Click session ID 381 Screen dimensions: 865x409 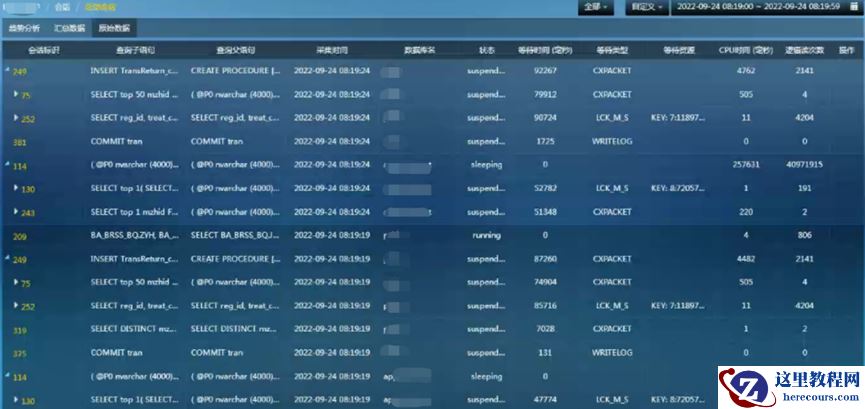19,142
